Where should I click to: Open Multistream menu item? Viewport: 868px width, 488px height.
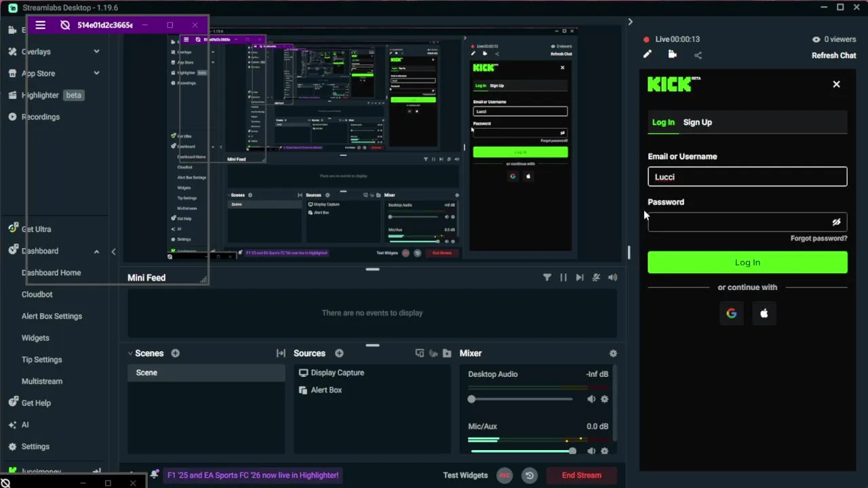[x=42, y=381]
